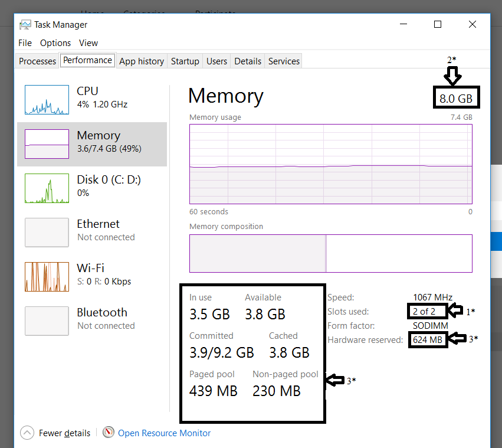
Task: Switch to the Processes tab
Action: pos(38,61)
